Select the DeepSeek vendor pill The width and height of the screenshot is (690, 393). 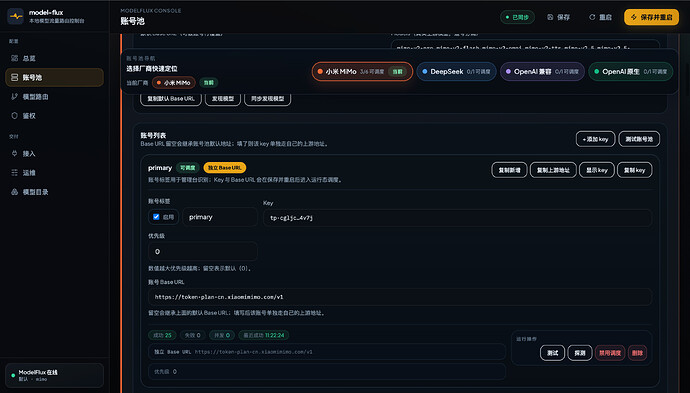coord(456,71)
